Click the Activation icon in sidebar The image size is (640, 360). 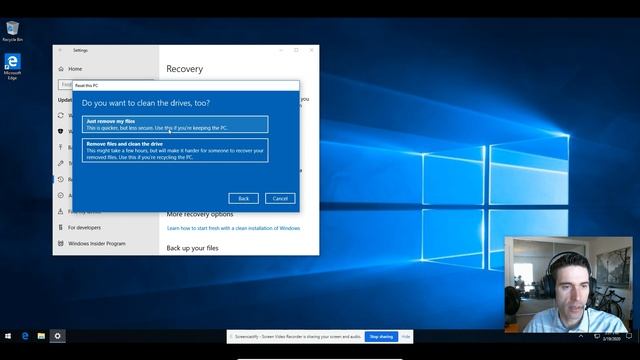point(61,196)
